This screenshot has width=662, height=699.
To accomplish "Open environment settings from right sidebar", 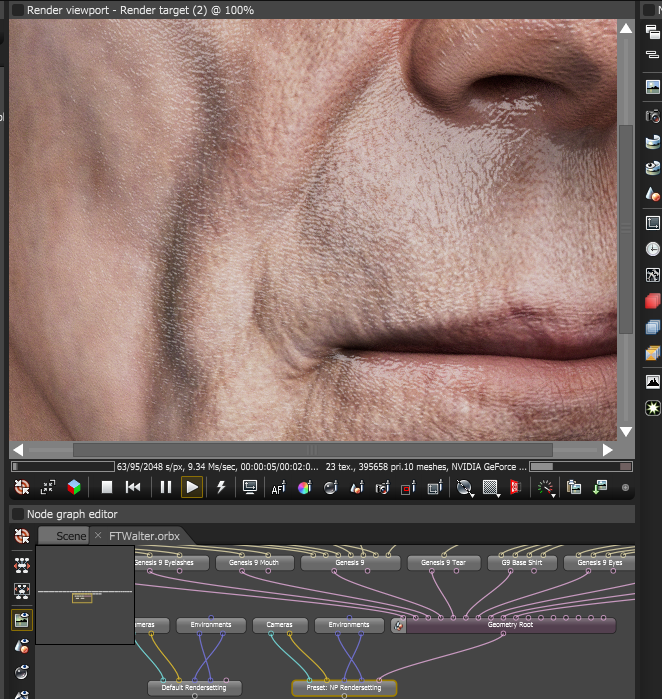I will pos(653,142).
